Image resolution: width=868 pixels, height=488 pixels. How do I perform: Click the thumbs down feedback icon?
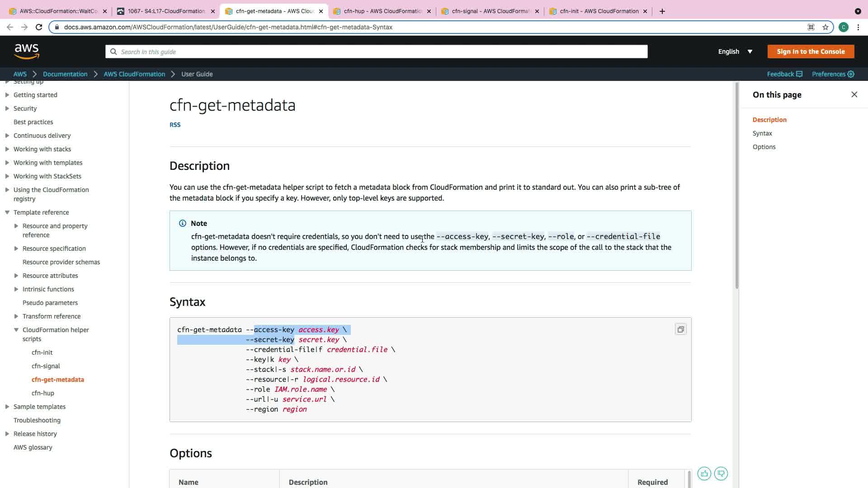click(x=721, y=474)
